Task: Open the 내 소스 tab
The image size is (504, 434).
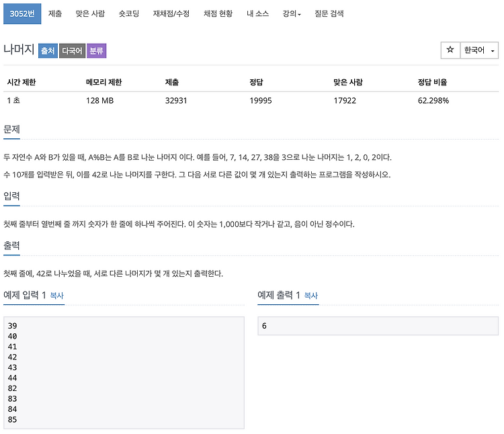Action: tap(258, 13)
